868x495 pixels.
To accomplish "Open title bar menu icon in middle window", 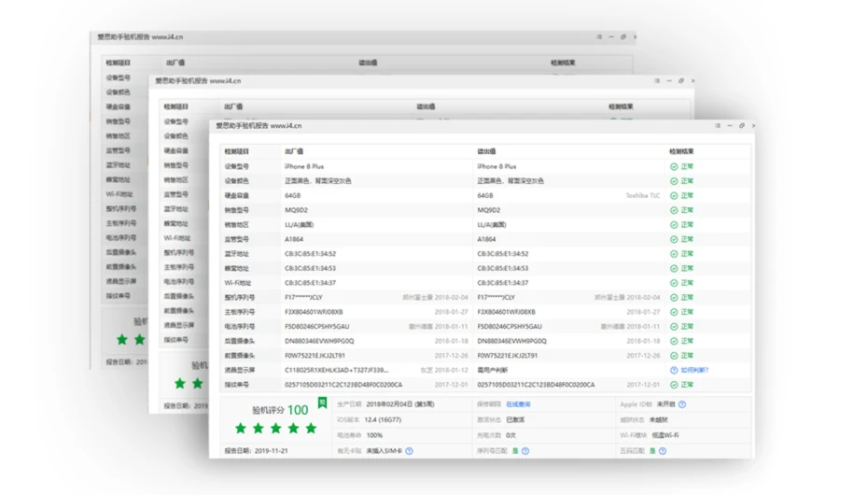I will [x=657, y=81].
